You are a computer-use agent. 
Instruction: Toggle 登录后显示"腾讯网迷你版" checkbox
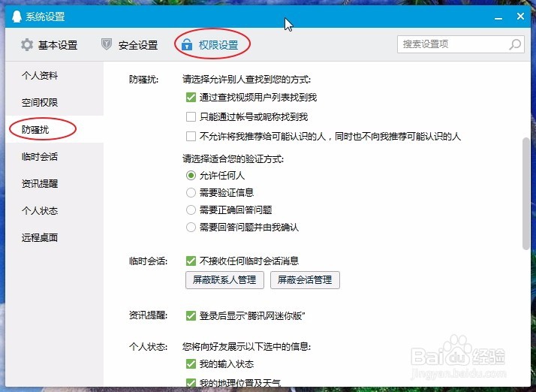coord(191,315)
